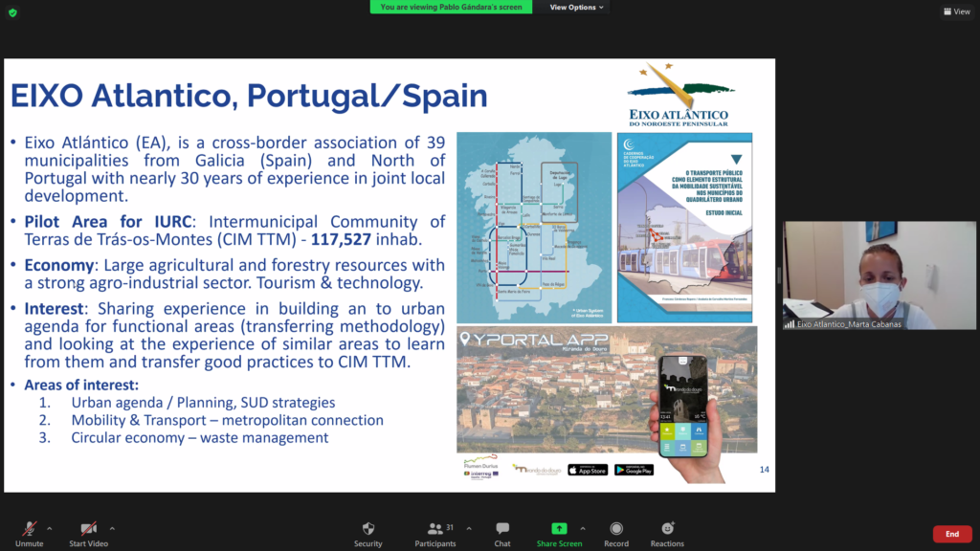Expand the video settings arrow beside Start Video
The image size is (980, 551).
tap(112, 528)
